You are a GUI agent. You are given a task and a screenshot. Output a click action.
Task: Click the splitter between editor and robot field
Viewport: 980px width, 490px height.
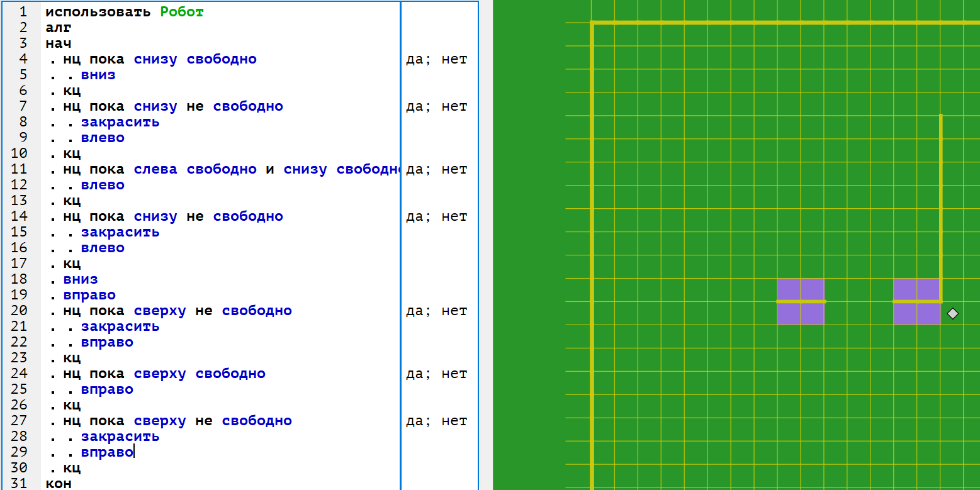point(485,245)
